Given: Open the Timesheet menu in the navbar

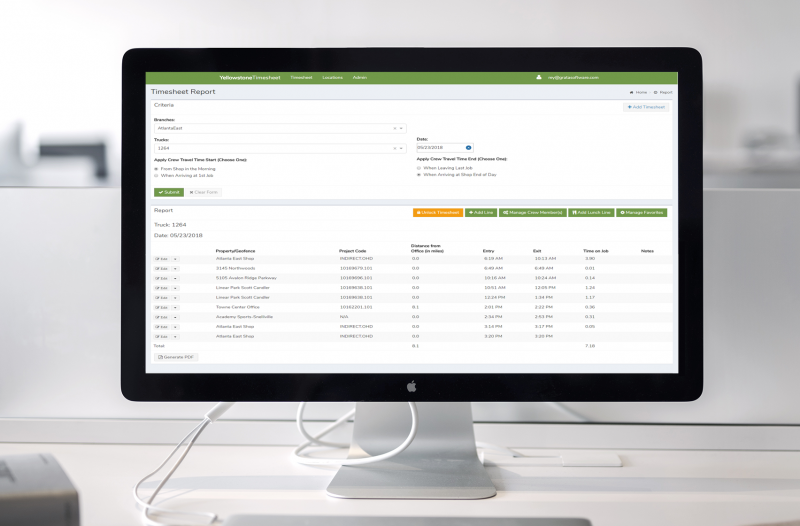Looking at the screenshot, I should (301, 78).
